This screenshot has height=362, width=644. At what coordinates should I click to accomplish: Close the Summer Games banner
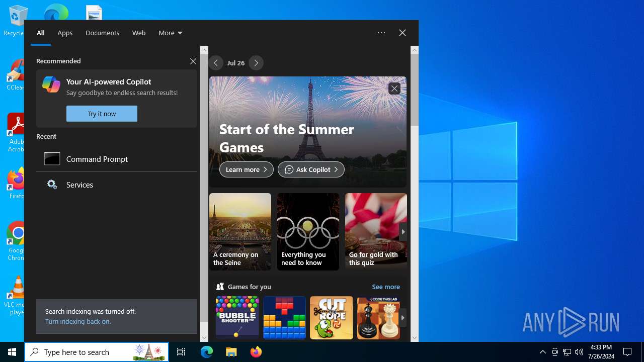(394, 88)
